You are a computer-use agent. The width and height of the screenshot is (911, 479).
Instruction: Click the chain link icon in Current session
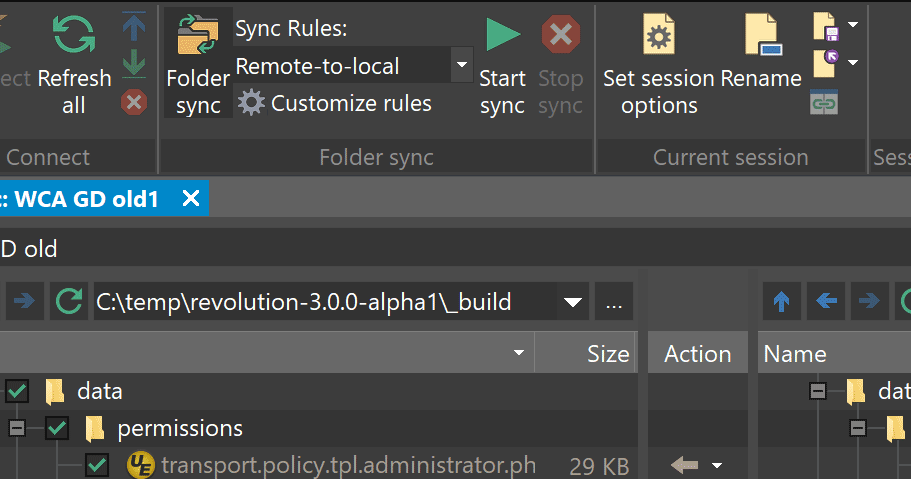tap(824, 102)
